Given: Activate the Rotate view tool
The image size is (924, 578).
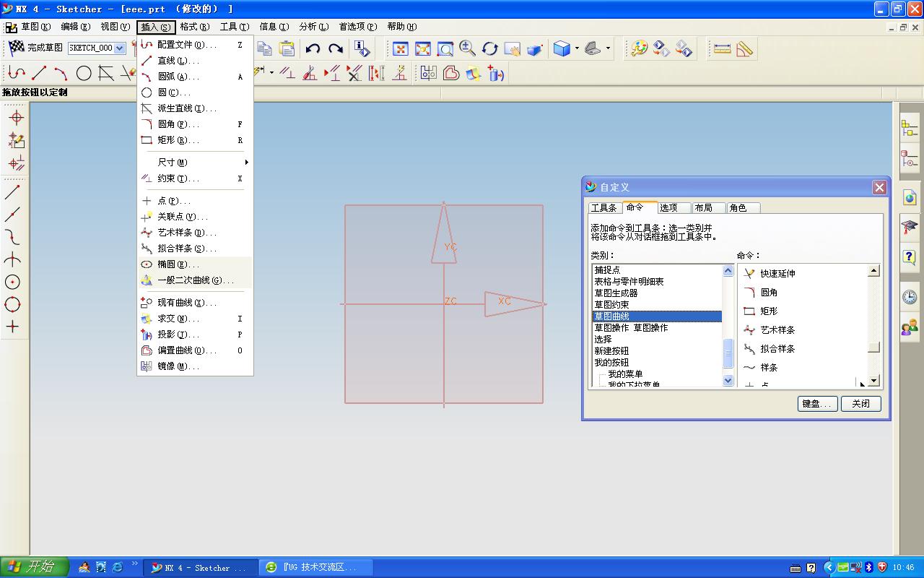Looking at the screenshot, I should [x=490, y=48].
